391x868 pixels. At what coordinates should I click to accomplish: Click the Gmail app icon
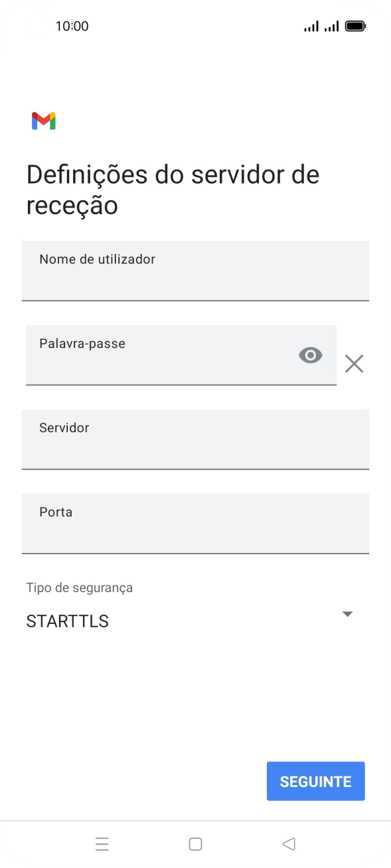(x=42, y=120)
